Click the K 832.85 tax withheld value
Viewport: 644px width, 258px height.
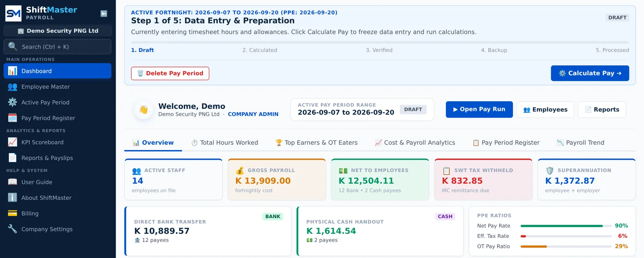462,181
